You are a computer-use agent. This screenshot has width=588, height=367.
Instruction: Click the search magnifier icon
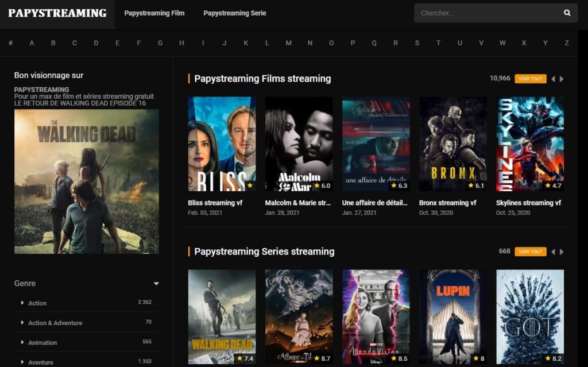pyautogui.click(x=567, y=13)
